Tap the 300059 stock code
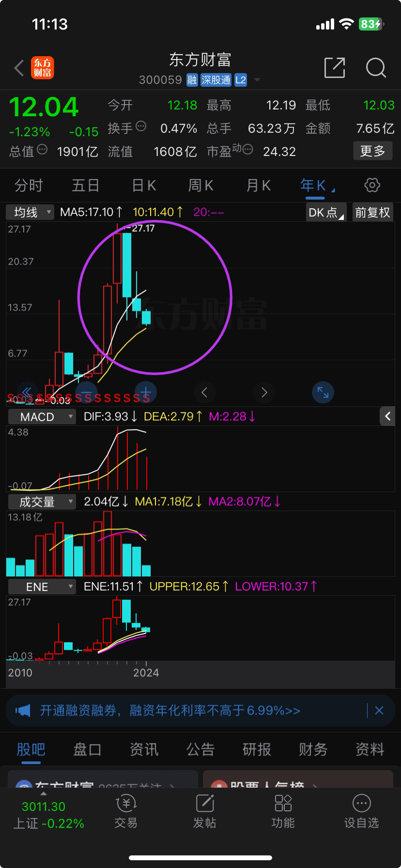This screenshot has width=401, height=868. pyautogui.click(x=160, y=80)
